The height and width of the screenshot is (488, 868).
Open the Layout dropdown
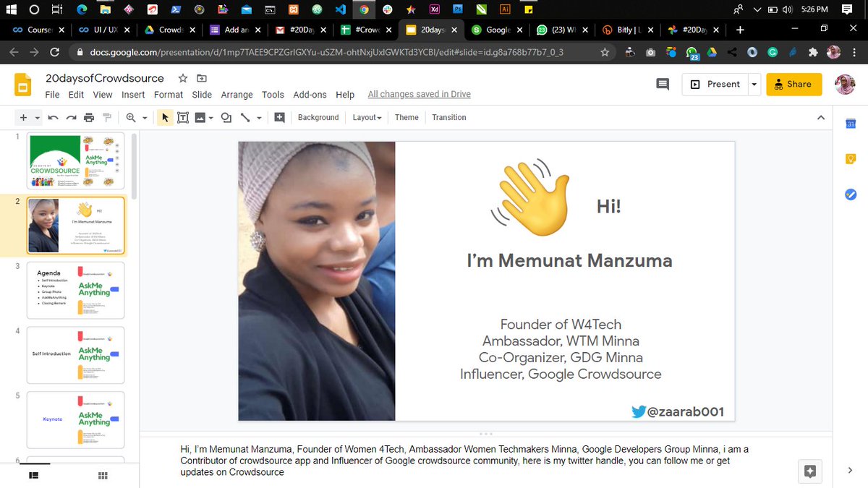click(367, 117)
